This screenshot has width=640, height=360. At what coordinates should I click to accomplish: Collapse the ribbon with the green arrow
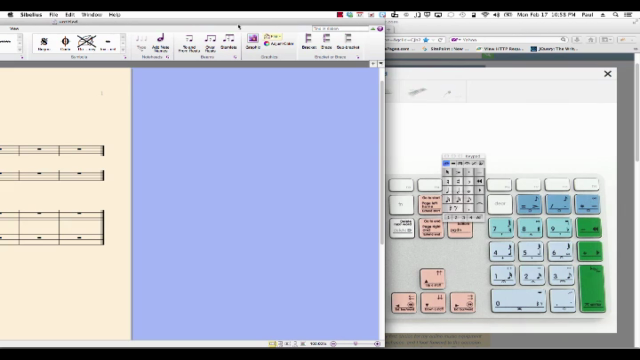tap(373, 29)
